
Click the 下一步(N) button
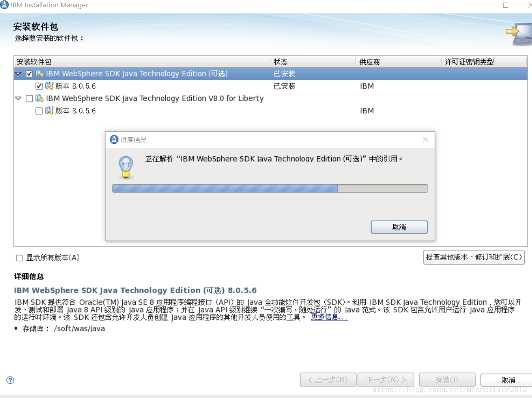(x=386, y=380)
